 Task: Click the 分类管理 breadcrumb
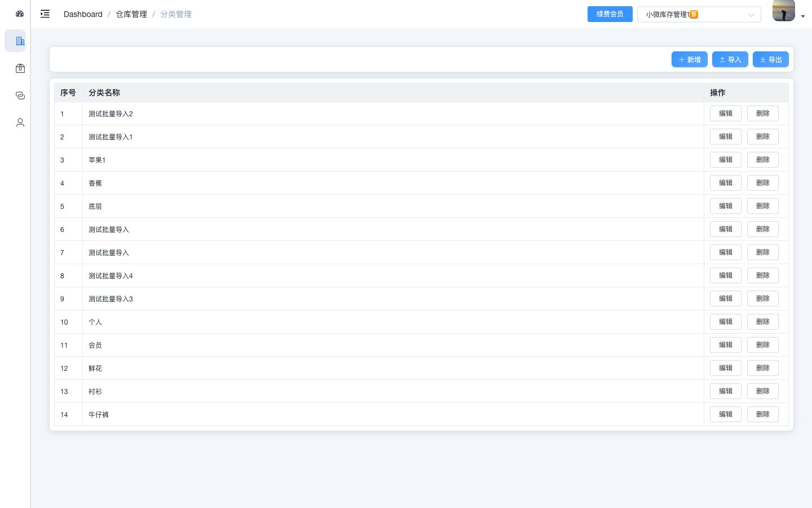click(x=176, y=14)
